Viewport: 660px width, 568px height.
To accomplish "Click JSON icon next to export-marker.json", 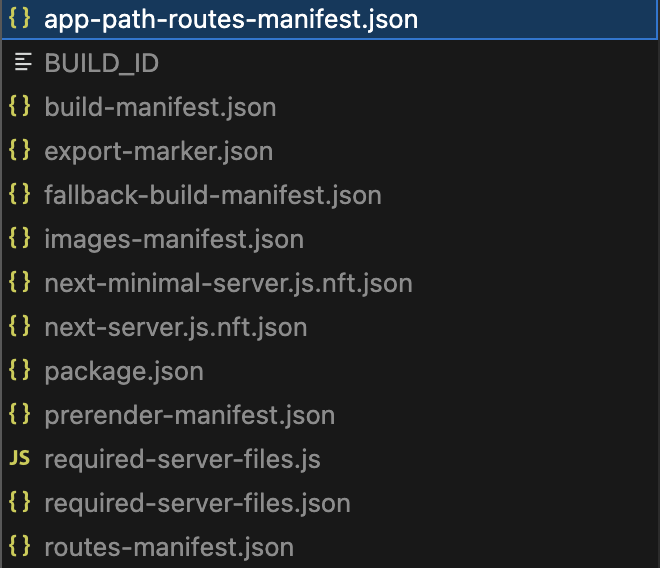I will [19, 151].
